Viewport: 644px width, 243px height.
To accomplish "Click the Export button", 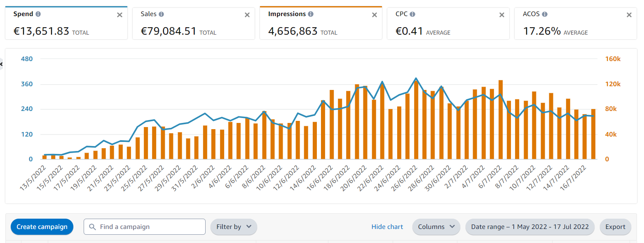I will pos(616,227).
